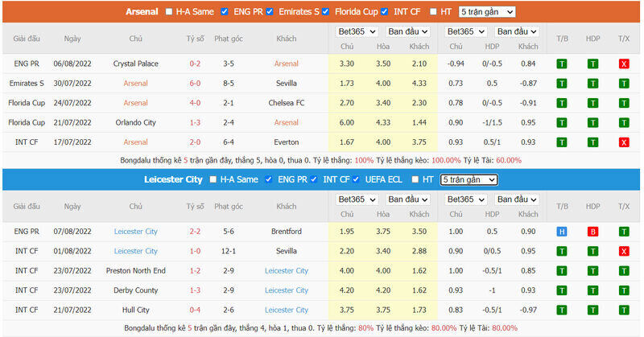Click Arsenal link in Everton row

point(135,142)
